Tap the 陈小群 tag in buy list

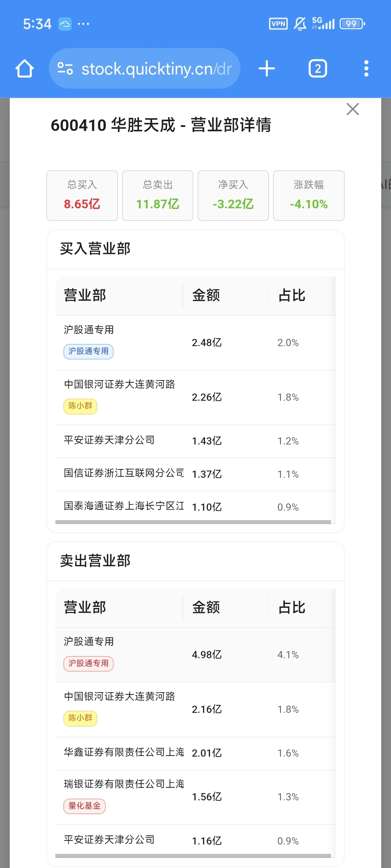click(80, 406)
